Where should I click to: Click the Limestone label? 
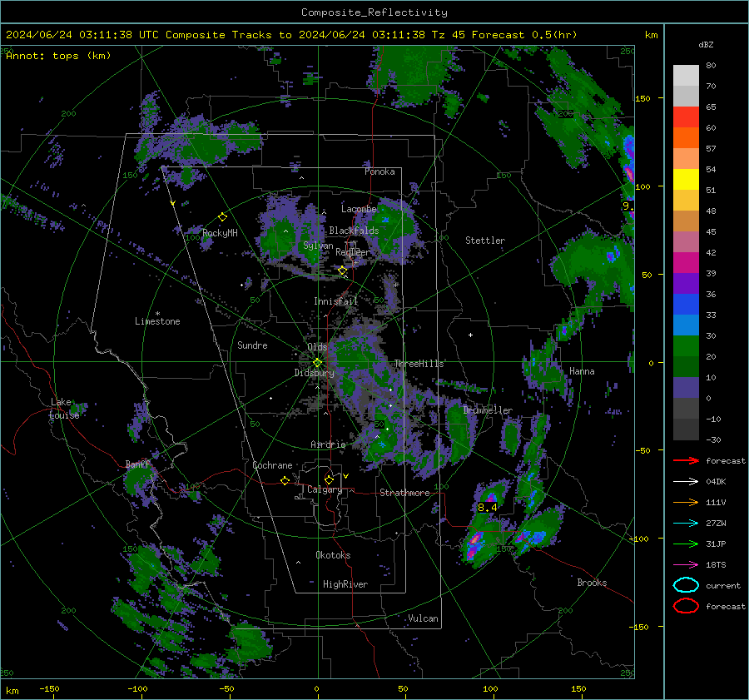click(x=157, y=321)
